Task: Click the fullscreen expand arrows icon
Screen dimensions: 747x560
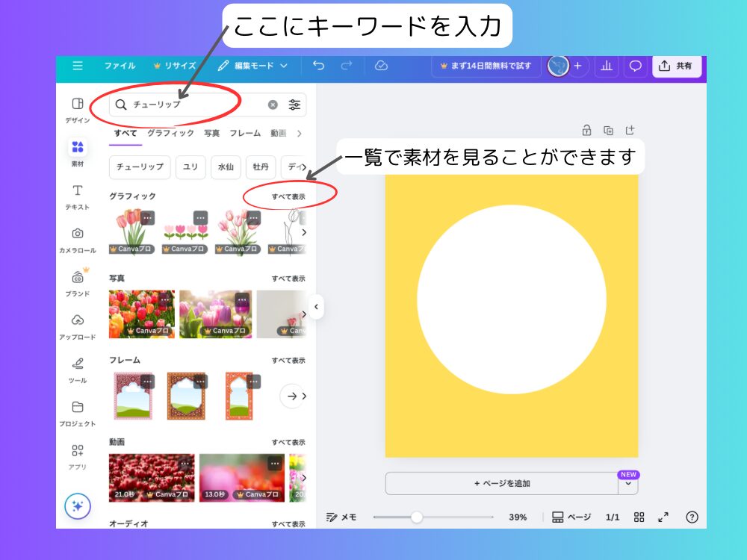Action: 663,517
